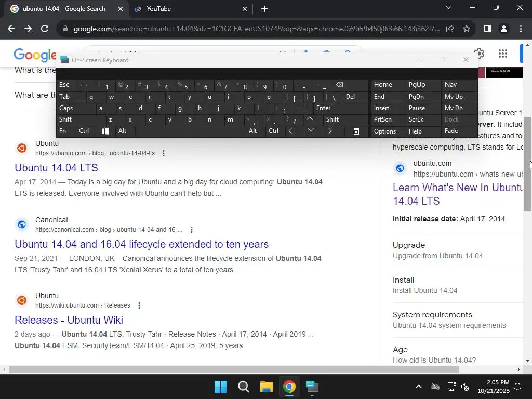This screenshot has height=399, width=532.
Task: Reload the Google search page
Action: click(x=45, y=29)
